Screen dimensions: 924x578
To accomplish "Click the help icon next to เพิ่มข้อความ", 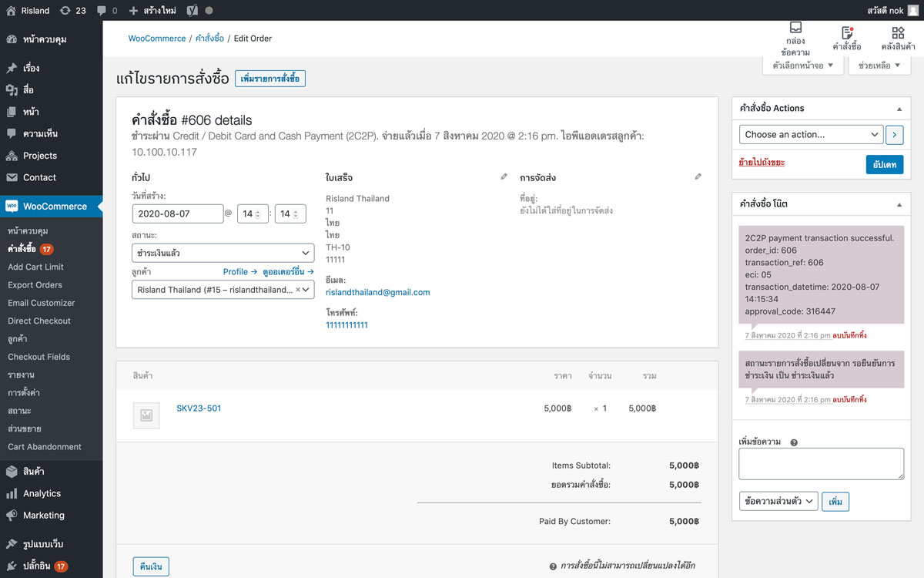I will (x=793, y=442).
